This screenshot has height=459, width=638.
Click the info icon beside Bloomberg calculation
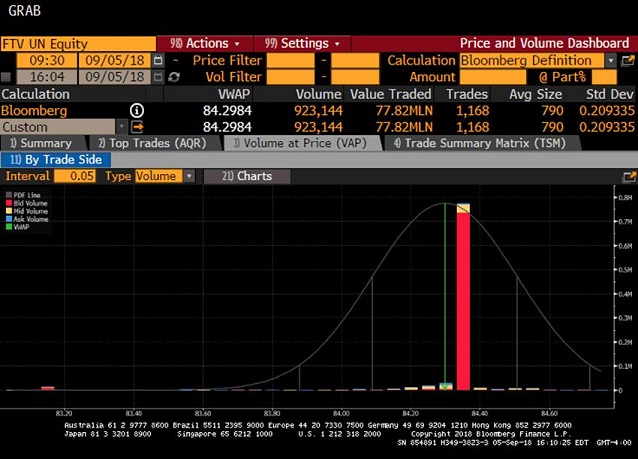coord(137,110)
